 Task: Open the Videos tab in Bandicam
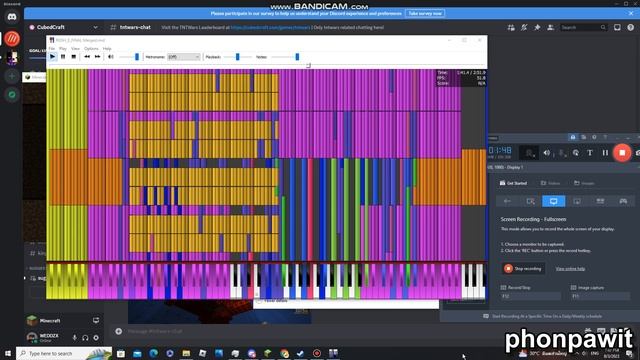[551, 183]
